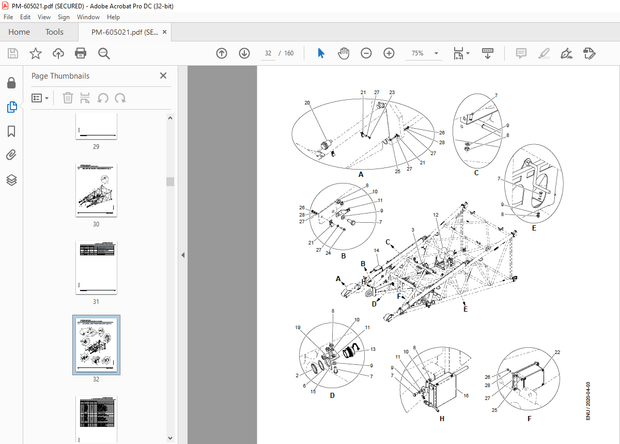
Task: Print the document
Action: (81, 53)
